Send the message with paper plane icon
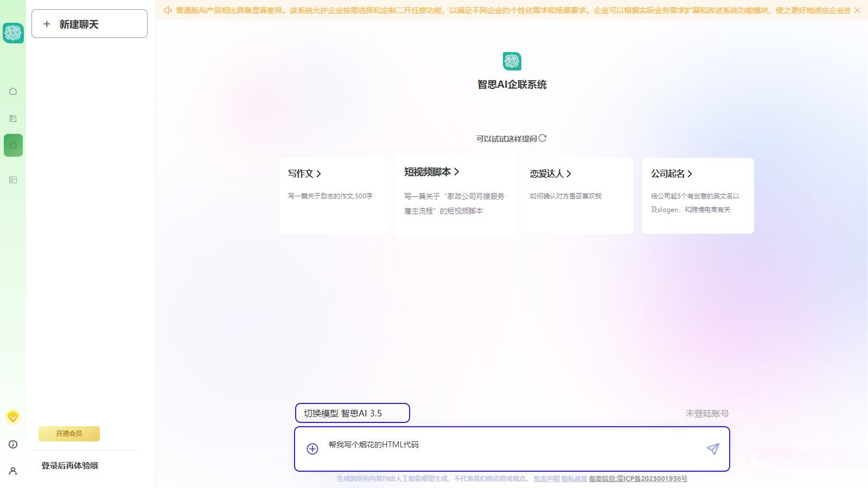This screenshot has width=868, height=488. click(713, 449)
